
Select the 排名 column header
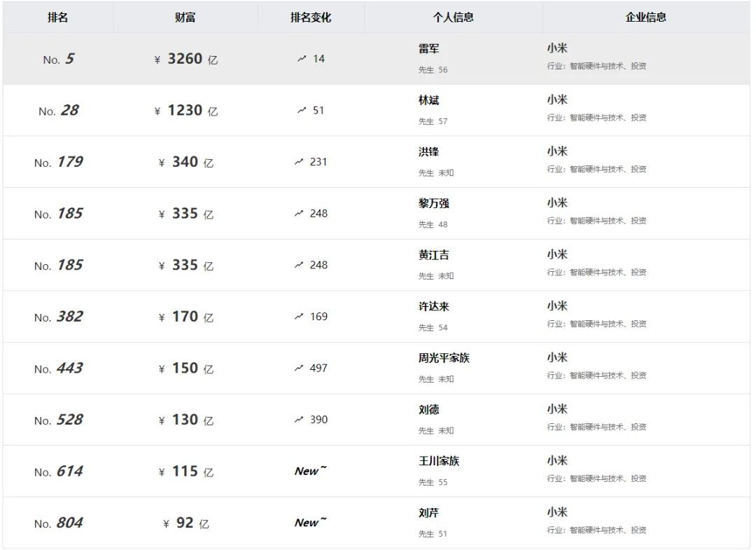pos(58,18)
